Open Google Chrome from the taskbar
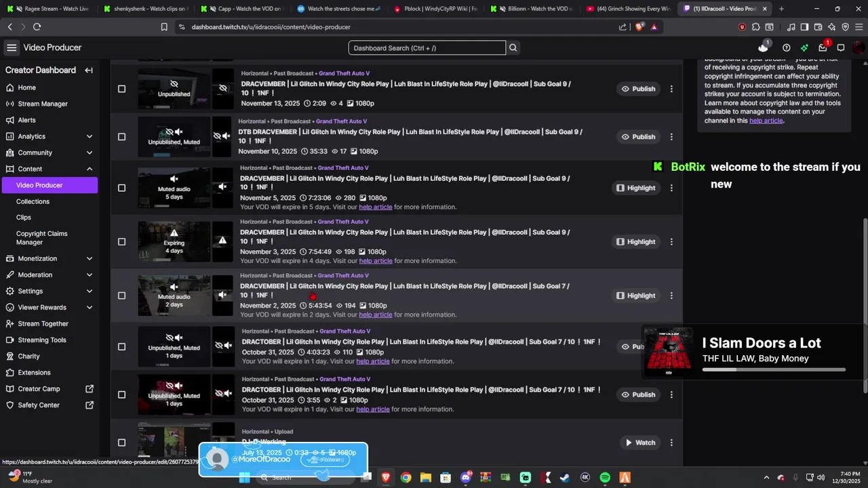The image size is (868, 488). click(x=406, y=477)
